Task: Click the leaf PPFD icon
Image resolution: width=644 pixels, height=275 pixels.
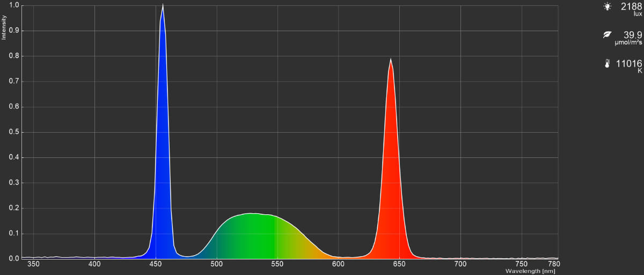Action: point(607,35)
